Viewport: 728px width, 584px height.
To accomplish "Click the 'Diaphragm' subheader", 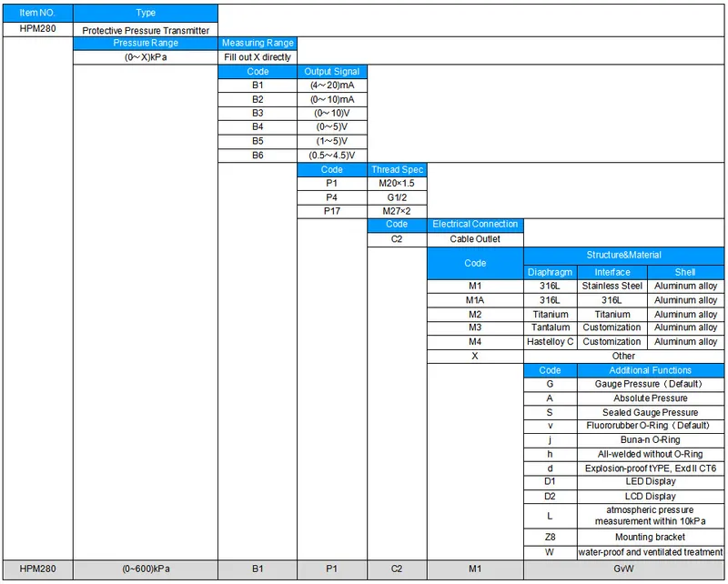I will click(551, 273).
